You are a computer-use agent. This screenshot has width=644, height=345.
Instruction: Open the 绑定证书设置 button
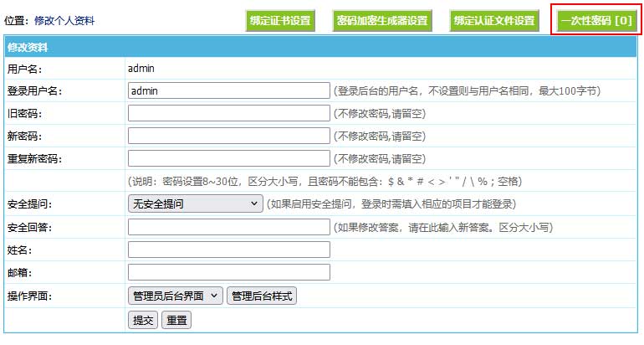point(280,21)
